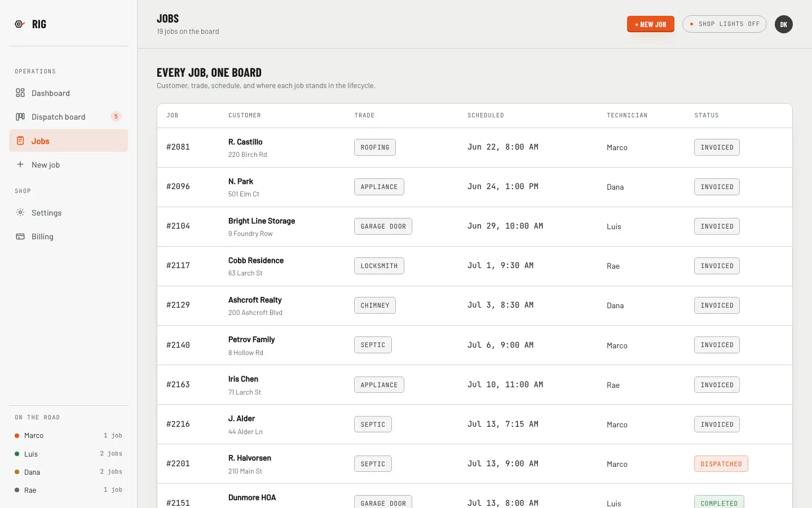This screenshot has height=508, width=812.
Task: Click the Locksmith trade tag
Action: point(379,266)
